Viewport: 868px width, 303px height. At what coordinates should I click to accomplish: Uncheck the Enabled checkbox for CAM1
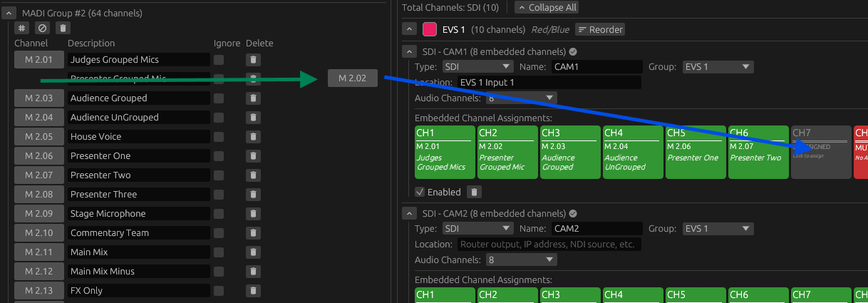420,192
